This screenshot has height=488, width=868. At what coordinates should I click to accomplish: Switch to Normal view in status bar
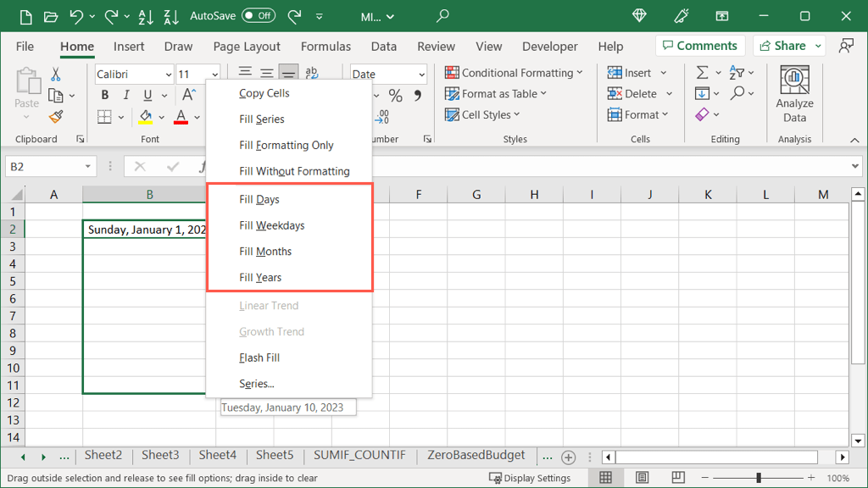(605, 478)
